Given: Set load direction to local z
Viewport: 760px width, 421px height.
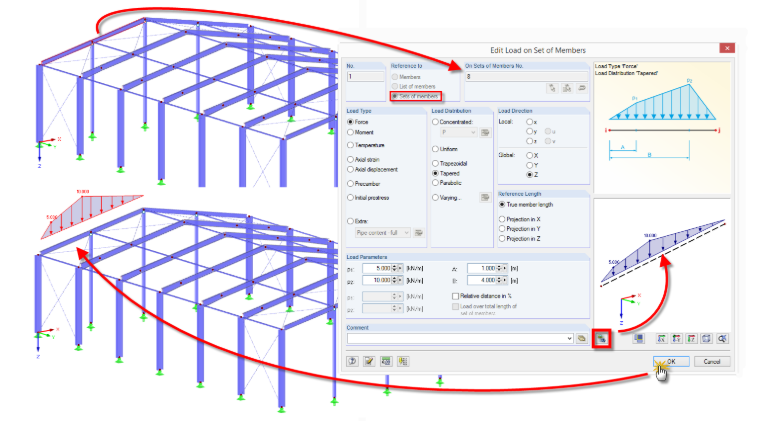Looking at the screenshot, I should coord(530,141).
